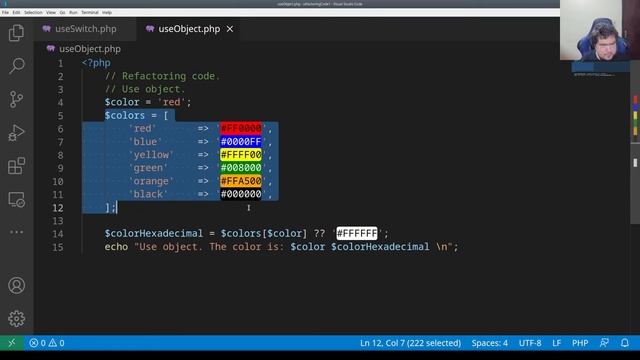Open the Accounts menu icon
The height and width of the screenshot is (360, 640).
tap(16, 285)
